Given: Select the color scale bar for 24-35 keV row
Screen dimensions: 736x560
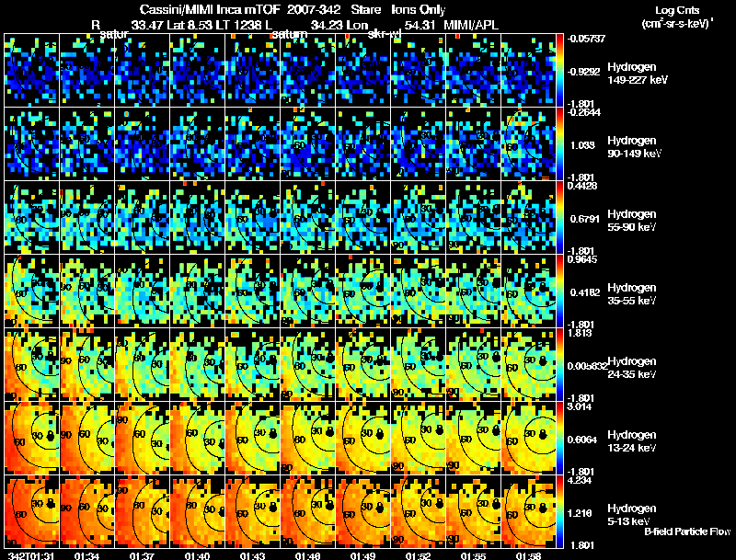Looking at the screenshot, I should point(559,364).
